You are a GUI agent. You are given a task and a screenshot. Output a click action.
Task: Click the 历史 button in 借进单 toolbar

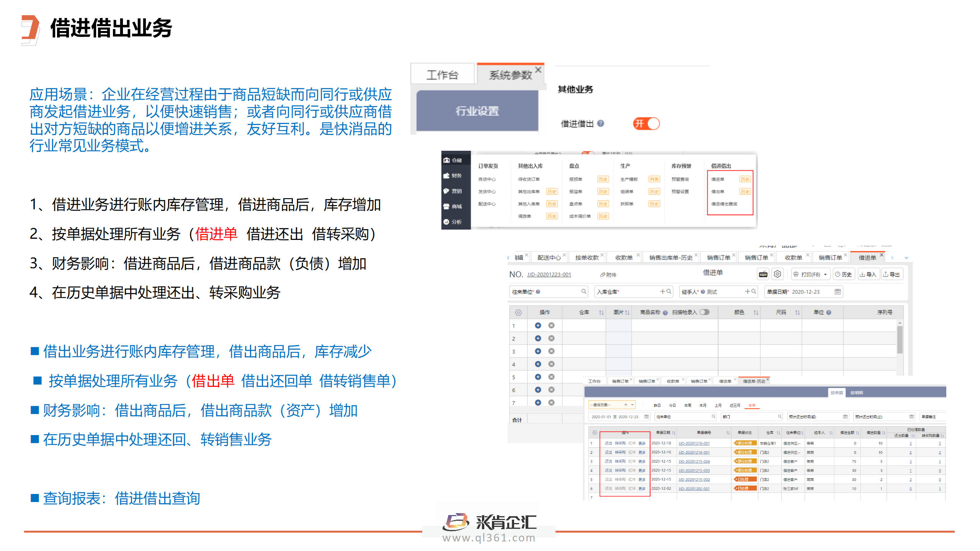click(843, 274)
